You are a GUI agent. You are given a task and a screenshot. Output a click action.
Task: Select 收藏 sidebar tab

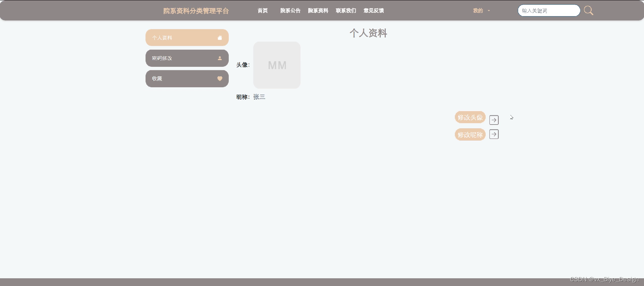pos(187,79)
